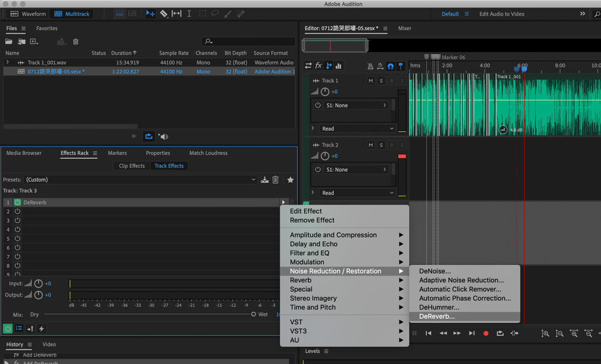Click Track Effects button
Image resolution: width=601 pixels, height=364 pixels.
pyautogui.click(x=169, y=166)
